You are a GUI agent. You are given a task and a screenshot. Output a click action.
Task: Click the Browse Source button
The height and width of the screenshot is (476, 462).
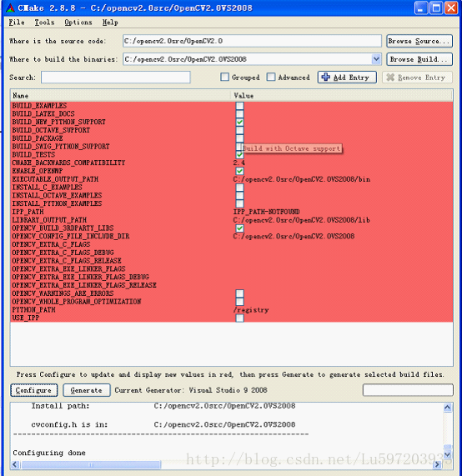point(419,41)
